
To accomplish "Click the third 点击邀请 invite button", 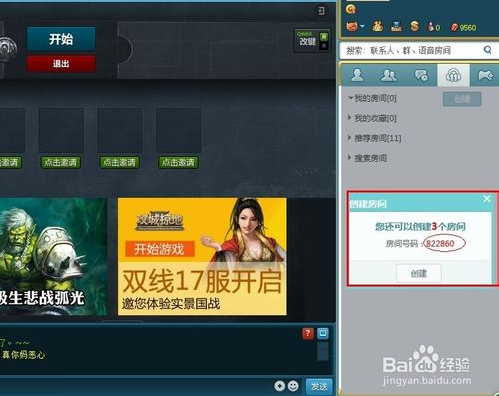I will [x=119, y=162].
